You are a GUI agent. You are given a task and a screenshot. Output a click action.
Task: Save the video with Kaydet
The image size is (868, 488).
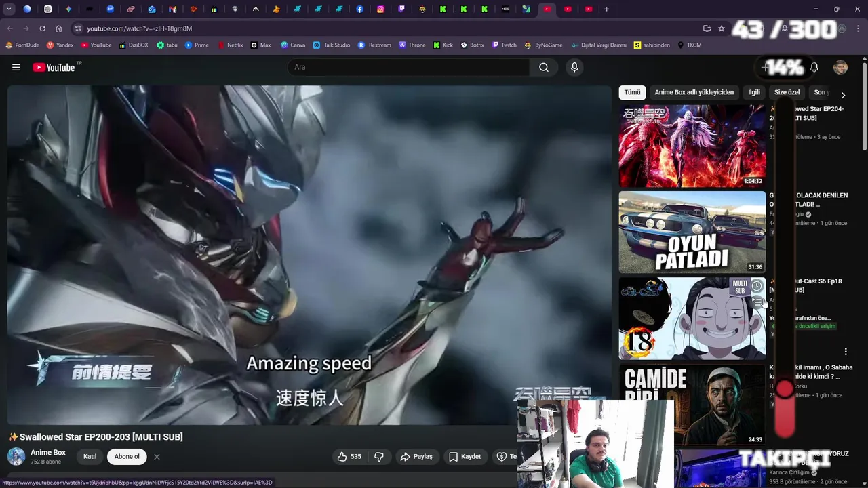[465, 457]
